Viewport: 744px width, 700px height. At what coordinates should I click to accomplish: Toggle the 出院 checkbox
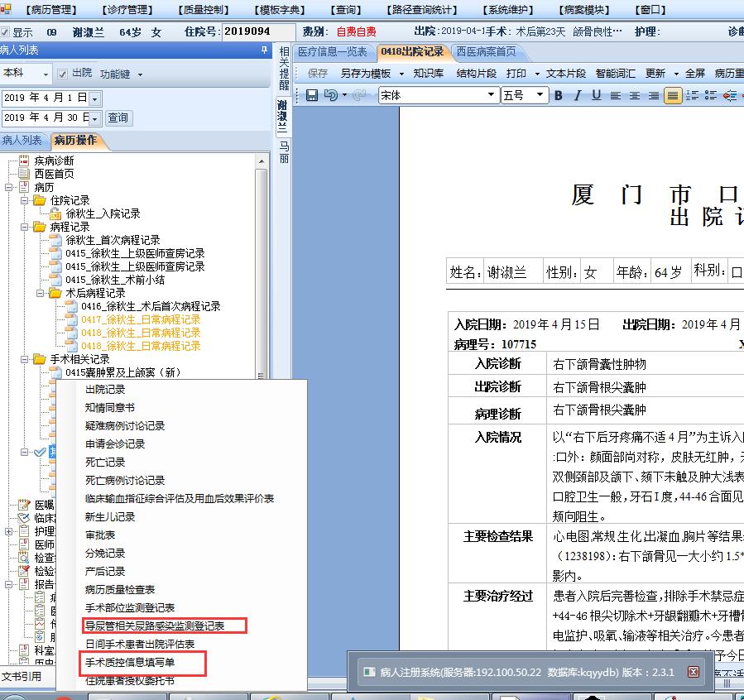62,74
